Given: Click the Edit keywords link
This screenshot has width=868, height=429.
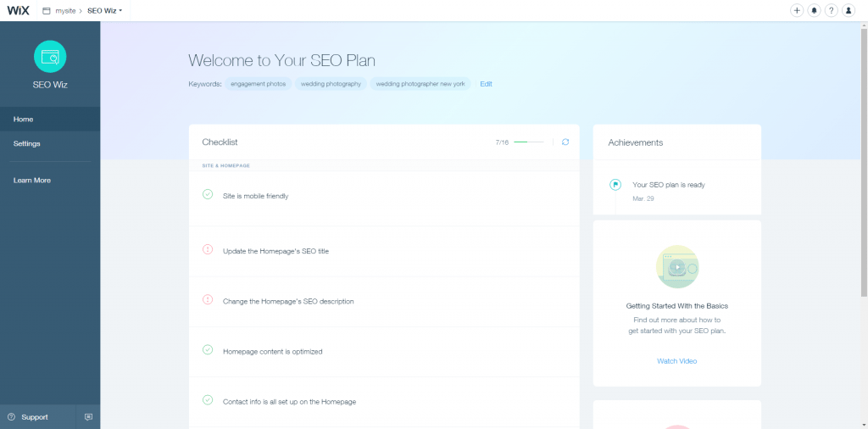Looking at the screenshot, I should (x=486, y=84).
